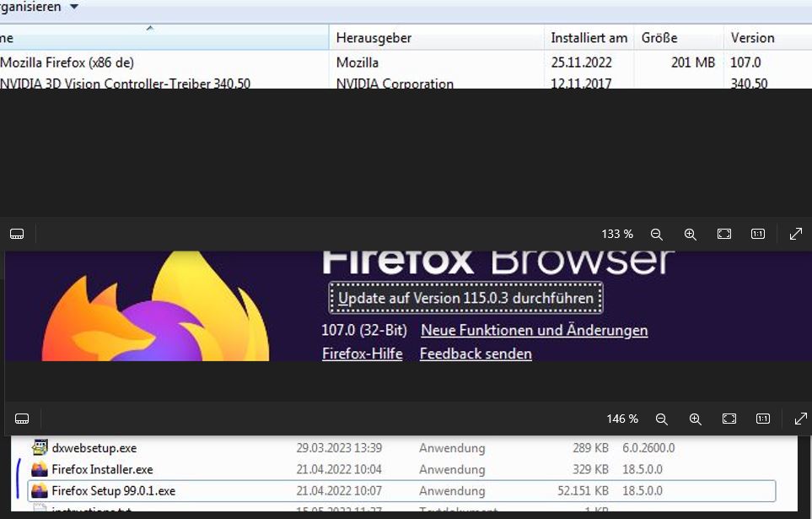The image size is (812, 519).
Task: Click the install date 25.11.2022
Action: (581, 62)
